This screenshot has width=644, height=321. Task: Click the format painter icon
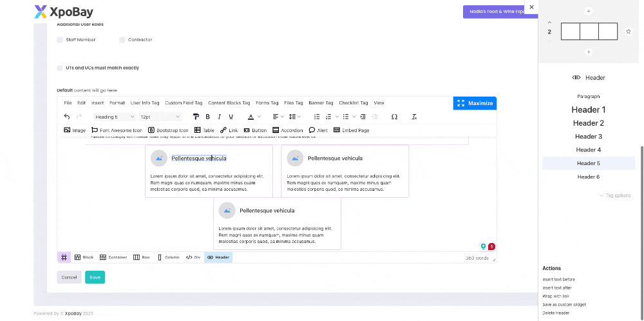click(x=196, y=117)
